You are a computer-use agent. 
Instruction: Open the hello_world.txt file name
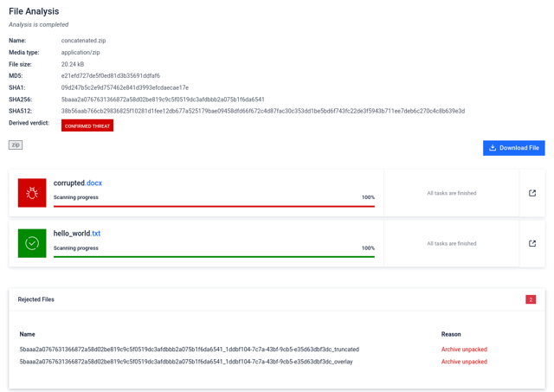tap(77, 234)
